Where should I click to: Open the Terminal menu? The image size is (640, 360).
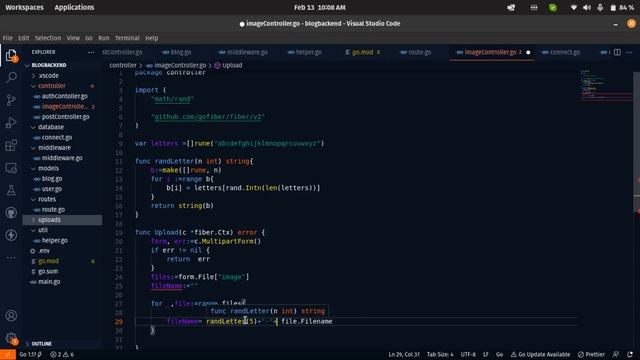127,38
